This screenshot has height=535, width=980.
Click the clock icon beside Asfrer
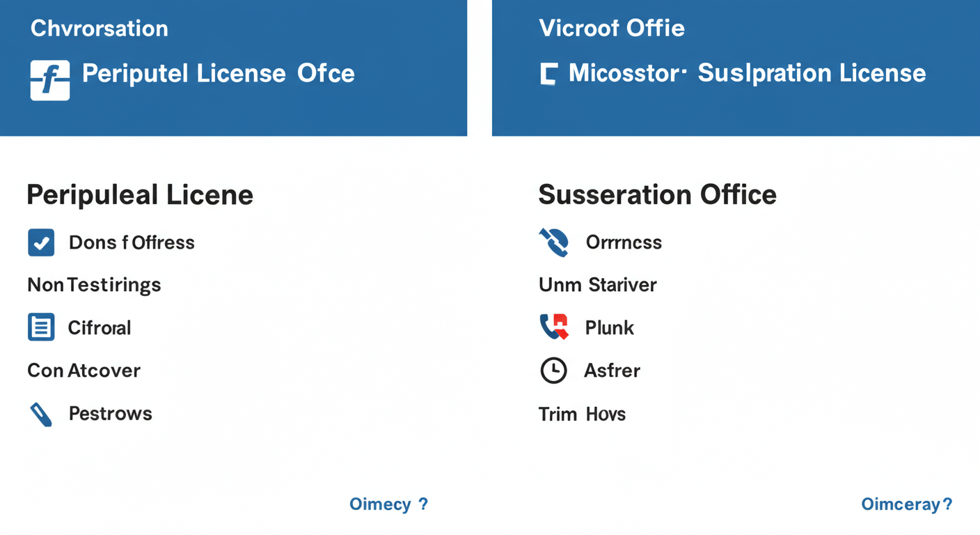pos(553,371)
